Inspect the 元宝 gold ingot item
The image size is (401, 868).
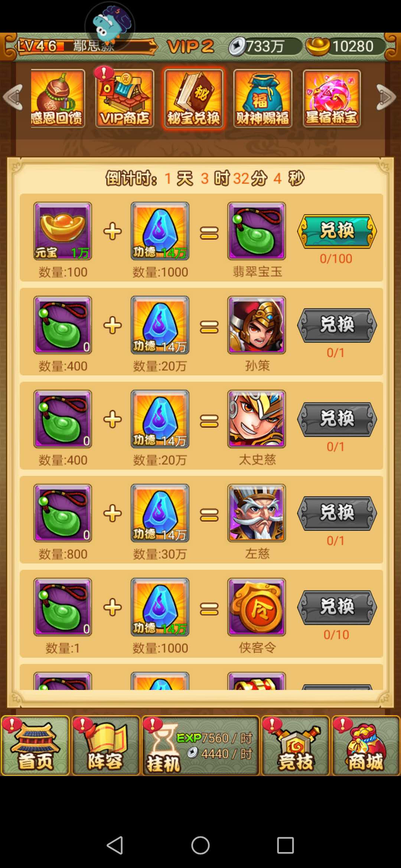[x=63, y=231]
